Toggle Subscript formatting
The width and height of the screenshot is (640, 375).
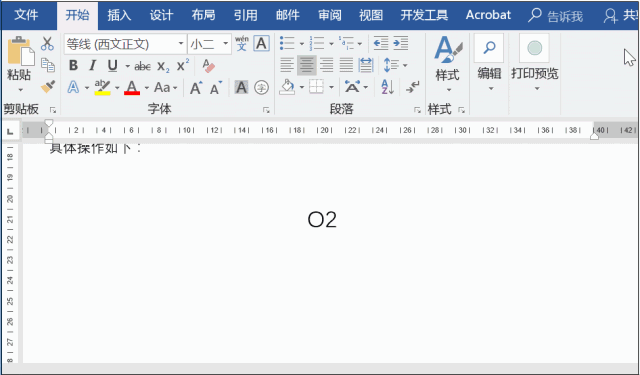[x=163, y=67]
